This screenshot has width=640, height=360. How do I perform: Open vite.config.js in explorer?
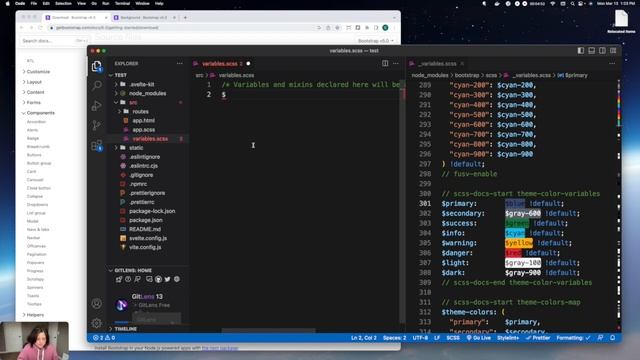pyautogui.click(x=145, y=247)
